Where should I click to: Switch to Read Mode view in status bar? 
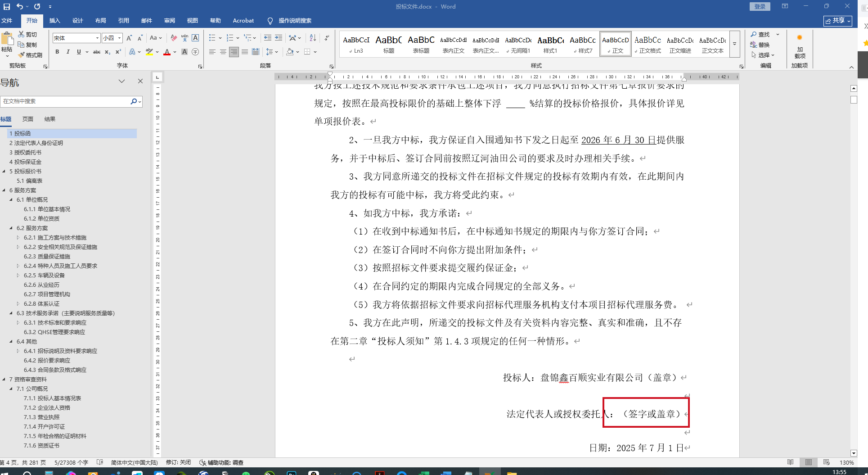click(x=791, y=462)
